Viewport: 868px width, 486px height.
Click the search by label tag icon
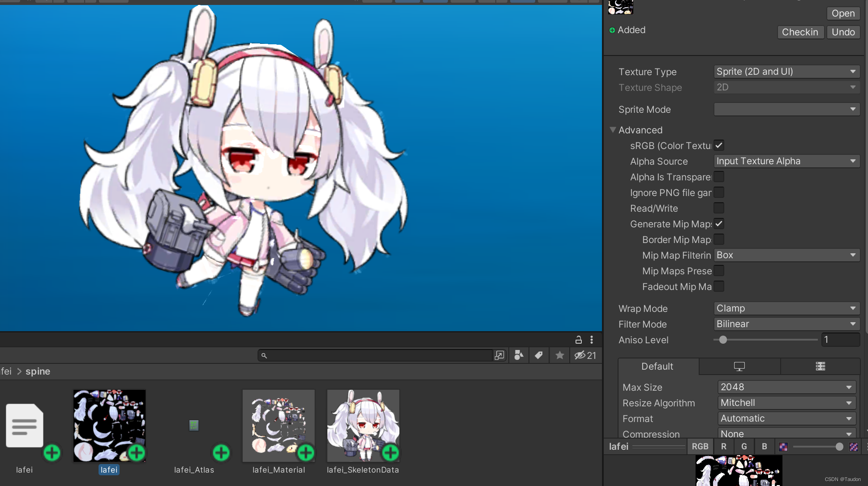coord(539,355)
